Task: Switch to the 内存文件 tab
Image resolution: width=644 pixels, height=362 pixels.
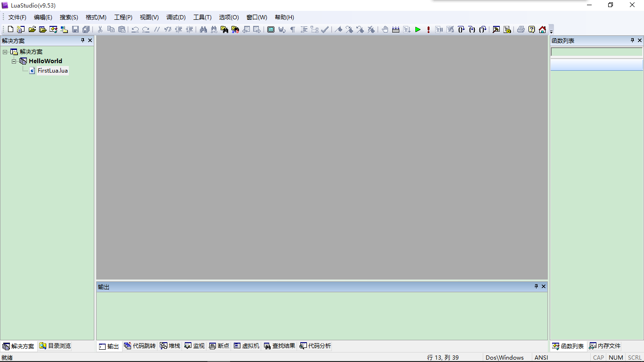Action: 605,346
